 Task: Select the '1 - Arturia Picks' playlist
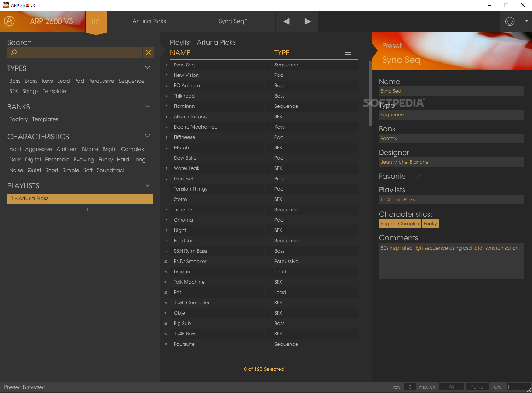pyautogui.click(x=80, y=198)
